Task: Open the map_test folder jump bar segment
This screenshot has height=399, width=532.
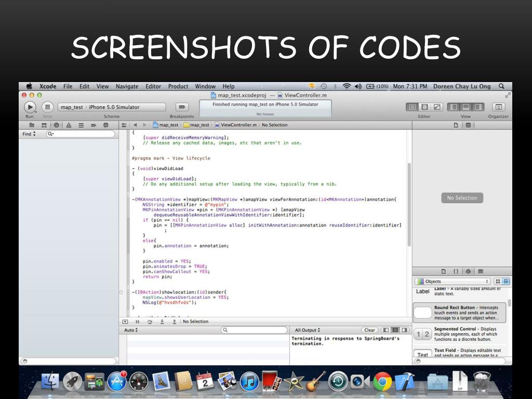Action: (x=196, y=125)
